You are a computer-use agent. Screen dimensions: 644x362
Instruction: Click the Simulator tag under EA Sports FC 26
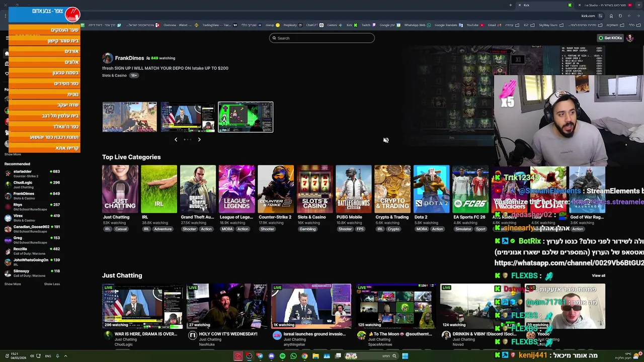click(463, 229)
